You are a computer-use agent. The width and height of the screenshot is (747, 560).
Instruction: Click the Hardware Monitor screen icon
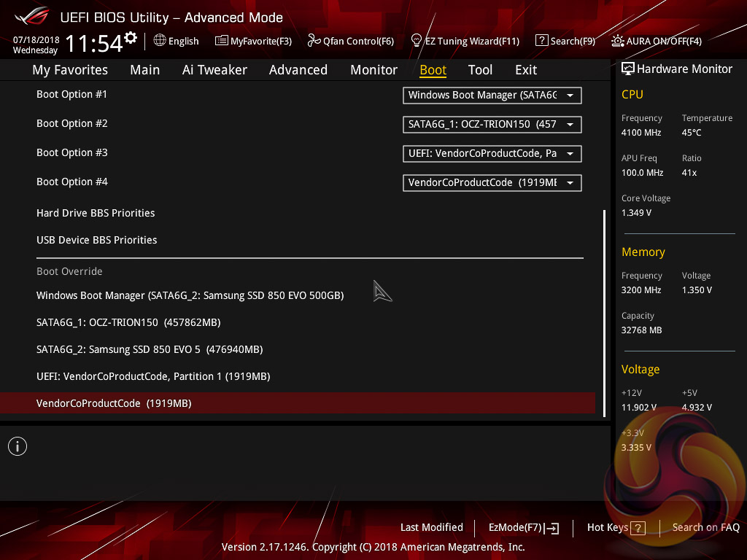(628, 69)
